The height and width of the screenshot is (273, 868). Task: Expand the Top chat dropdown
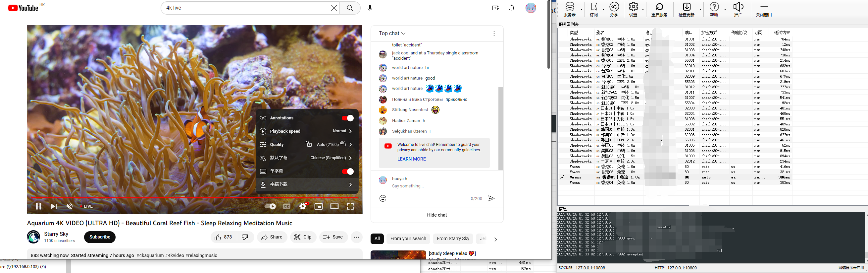392,33
